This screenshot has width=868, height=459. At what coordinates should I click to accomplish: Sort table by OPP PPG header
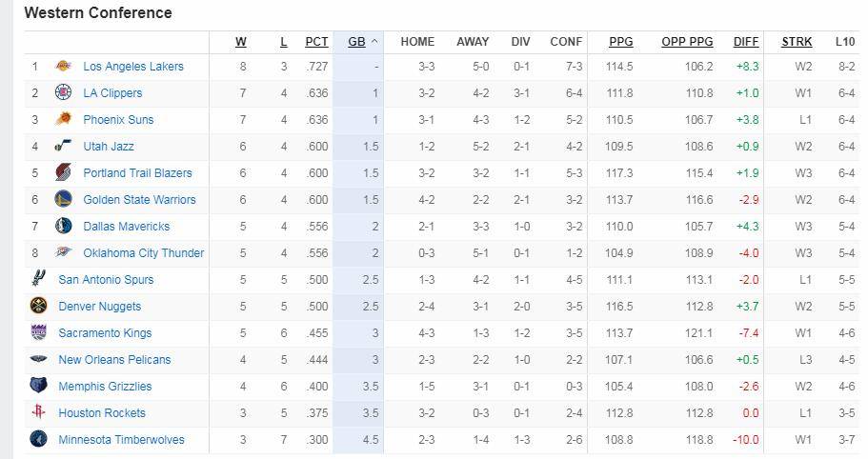[x=687, y=42]
